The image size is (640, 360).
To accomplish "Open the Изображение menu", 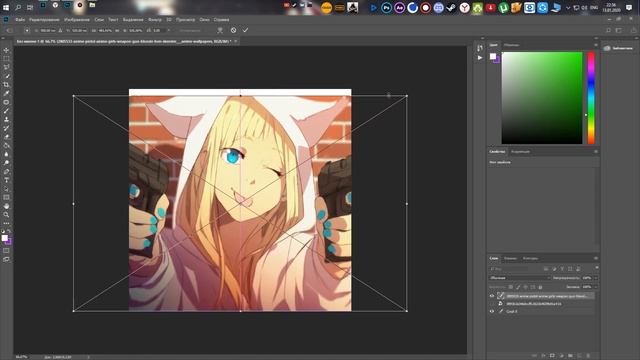I will pos(77,20).
